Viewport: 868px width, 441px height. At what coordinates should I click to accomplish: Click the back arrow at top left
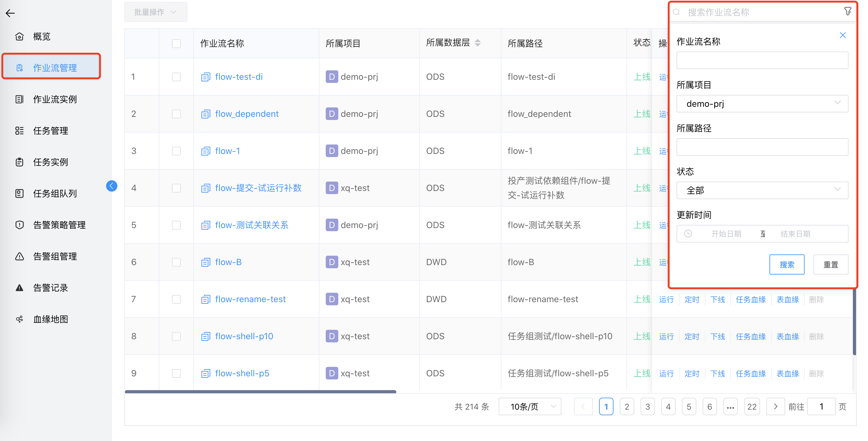click(10, 13)
